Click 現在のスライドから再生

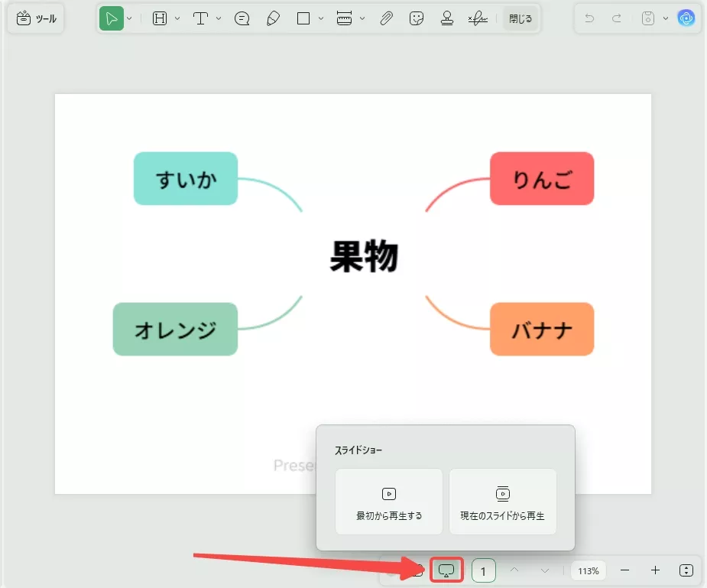[x=503, y=502]
